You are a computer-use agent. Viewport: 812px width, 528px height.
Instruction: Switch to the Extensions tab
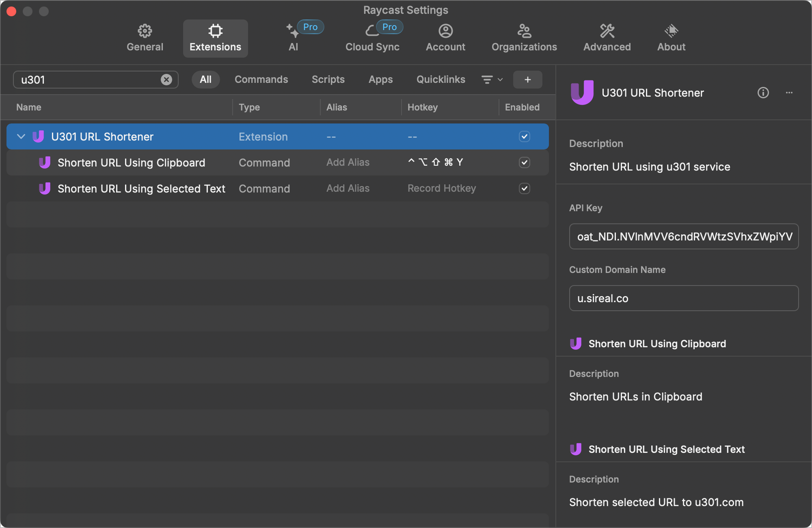pyautogui.click(x=215, y=39)
